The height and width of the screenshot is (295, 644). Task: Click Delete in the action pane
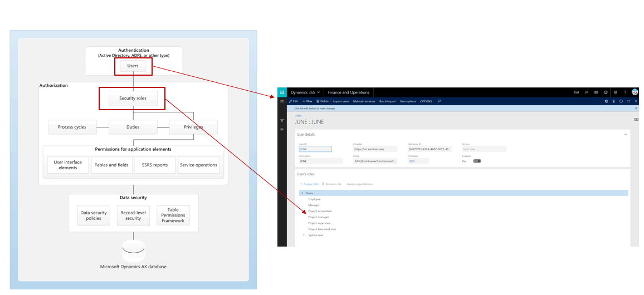click(323, 101)
